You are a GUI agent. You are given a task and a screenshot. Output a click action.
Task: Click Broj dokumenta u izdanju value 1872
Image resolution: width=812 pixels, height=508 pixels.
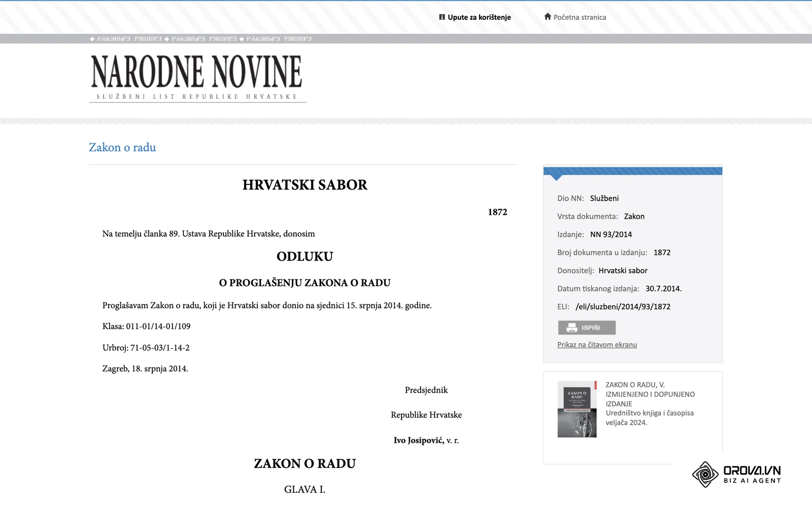662,252
